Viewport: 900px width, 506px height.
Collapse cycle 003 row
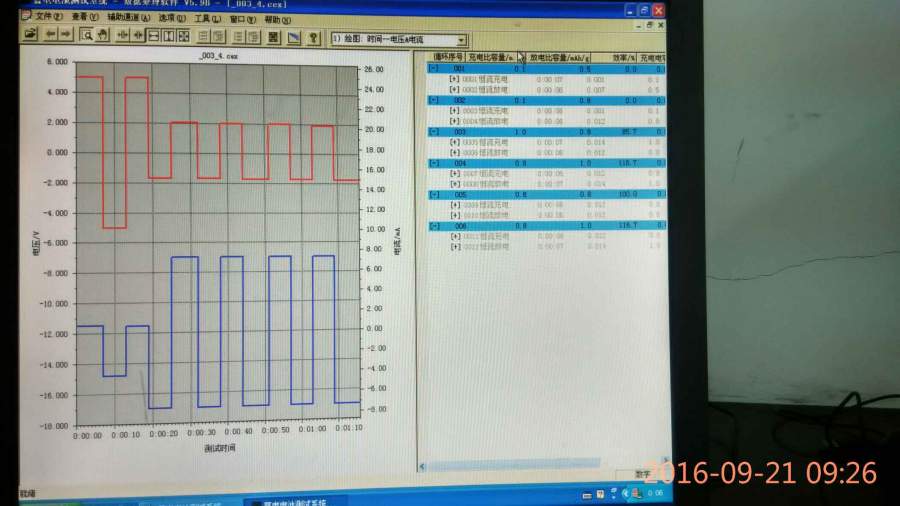tap(435, 131)
